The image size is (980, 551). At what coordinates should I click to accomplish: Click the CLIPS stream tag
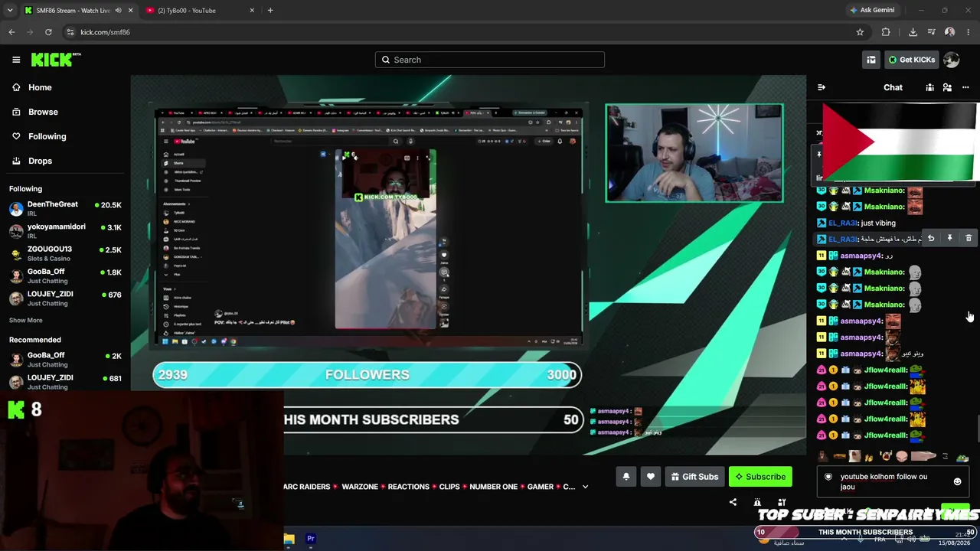pyautogui.click(x=449, y=487)
